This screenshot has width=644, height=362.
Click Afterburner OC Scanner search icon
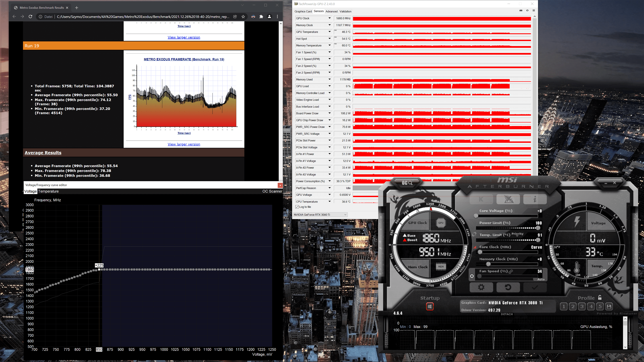[x=407, y=183]
